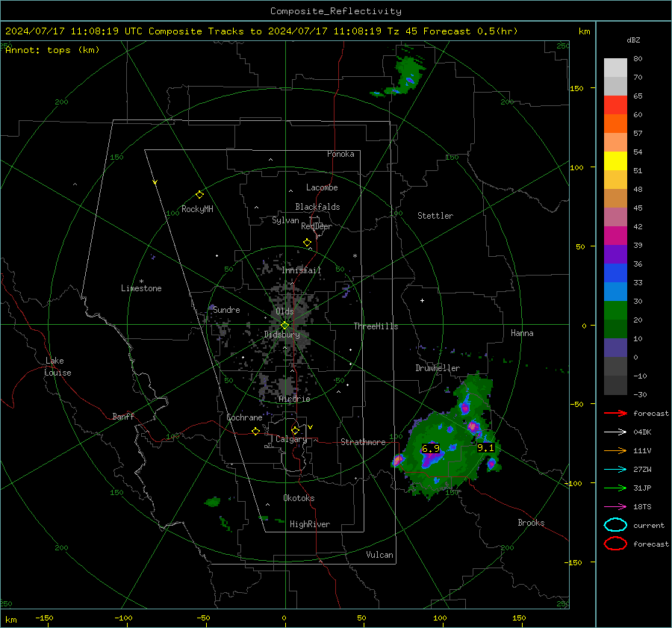Click the 65 dBZ red color swatch
Viewport: 672px width, 628px height.
pyautogui.click(x=615, y=105)
